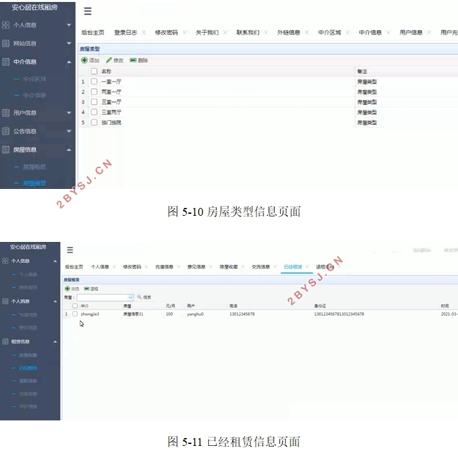Close the 房屋收藏 tab with its X
Screen dimensions: 458x476
(243, 267)
